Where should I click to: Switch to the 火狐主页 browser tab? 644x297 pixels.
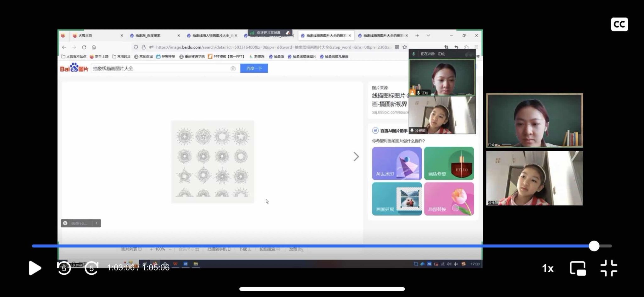tap(94, 35)
